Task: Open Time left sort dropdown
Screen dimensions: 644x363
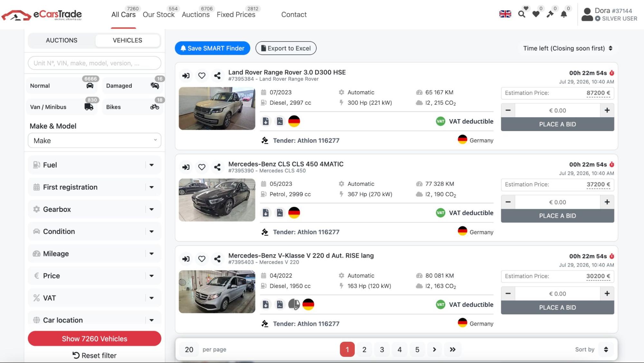Action: point(568,48)
